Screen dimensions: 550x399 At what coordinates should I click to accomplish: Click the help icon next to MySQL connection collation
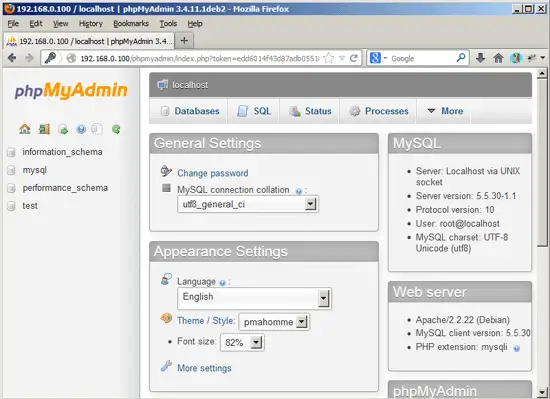tap(299, 191)
